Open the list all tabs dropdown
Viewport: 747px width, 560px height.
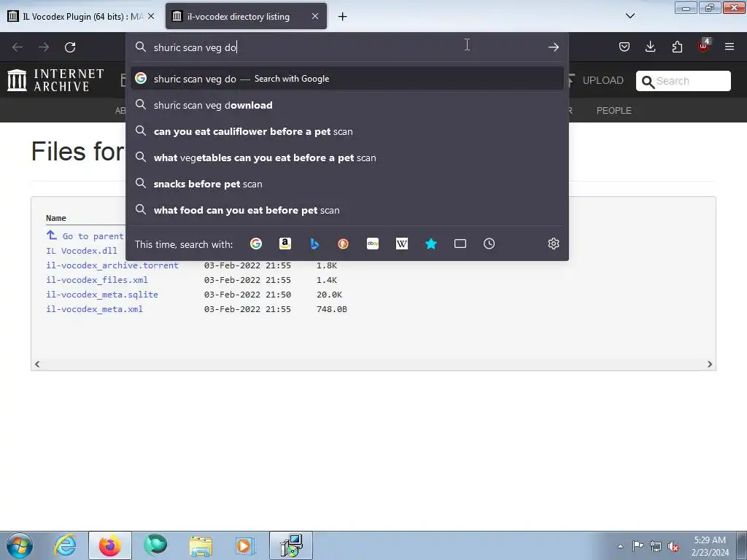(x=630, y=16)
